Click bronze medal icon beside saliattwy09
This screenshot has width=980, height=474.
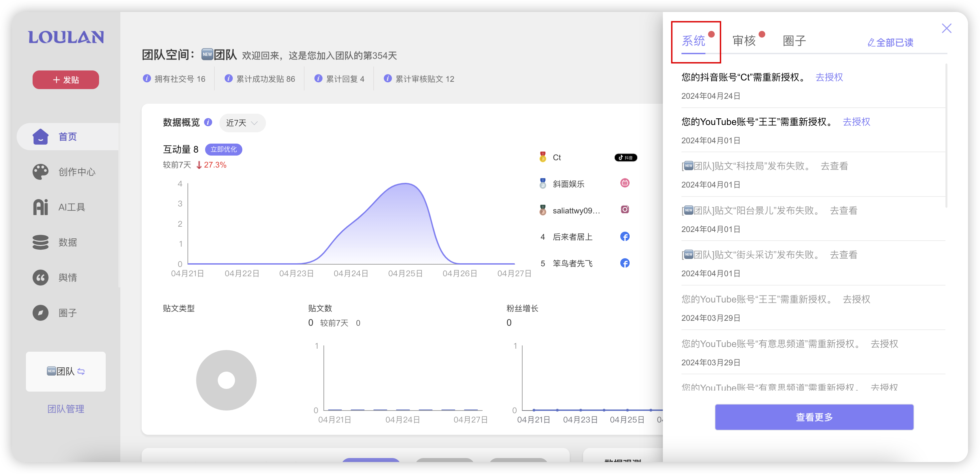543,210
